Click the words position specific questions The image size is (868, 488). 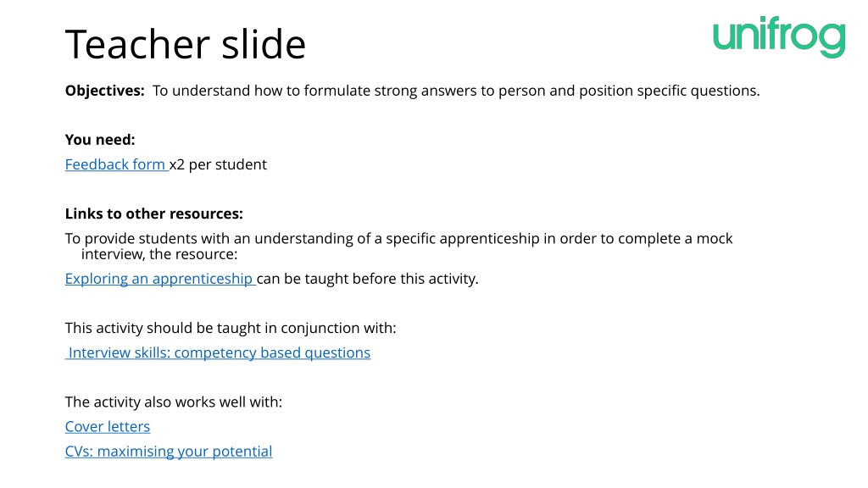[670, 91]
